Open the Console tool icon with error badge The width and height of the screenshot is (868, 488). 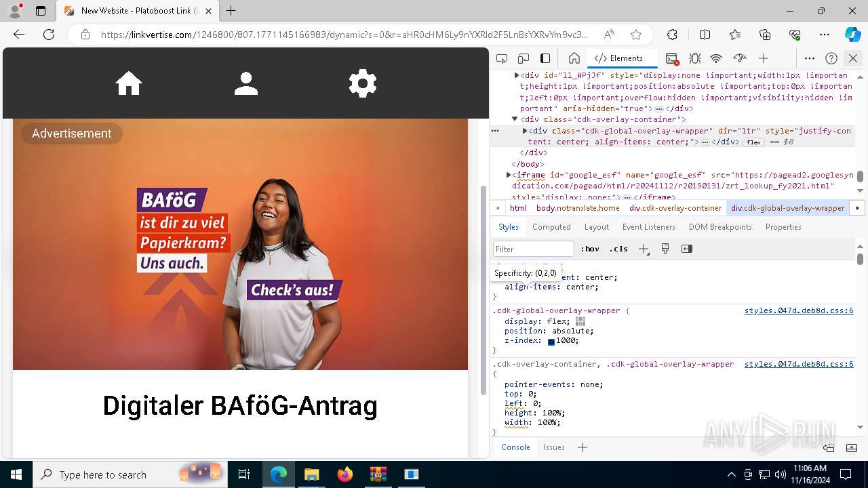point(672,58)
